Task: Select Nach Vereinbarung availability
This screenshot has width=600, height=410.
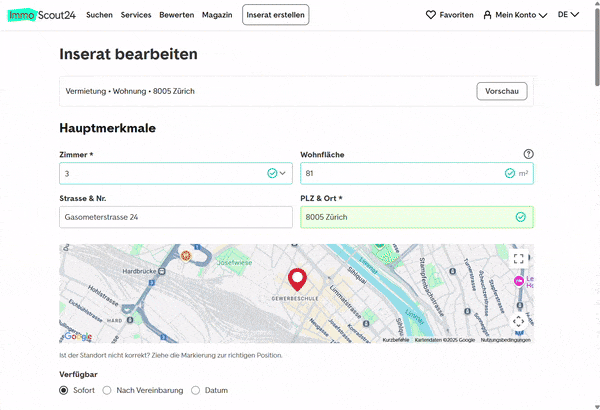Action: [x=107, y=390]
